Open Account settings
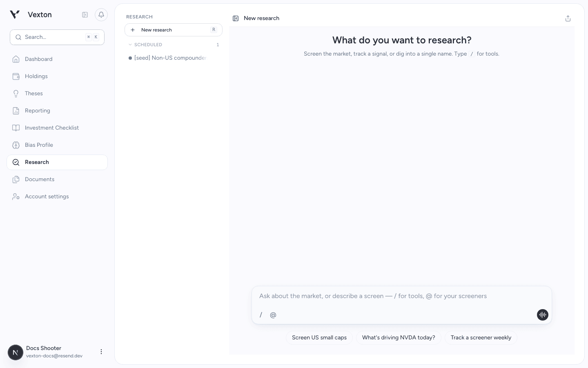This screenshot has height=368, width=588. (57, 197)
